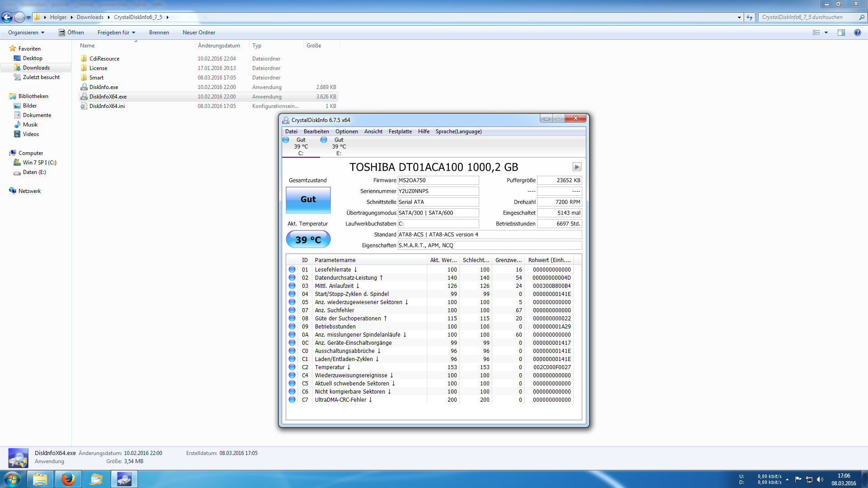
Task: Open the Sprache(Language) menu
Action: [x=458, y=131]
